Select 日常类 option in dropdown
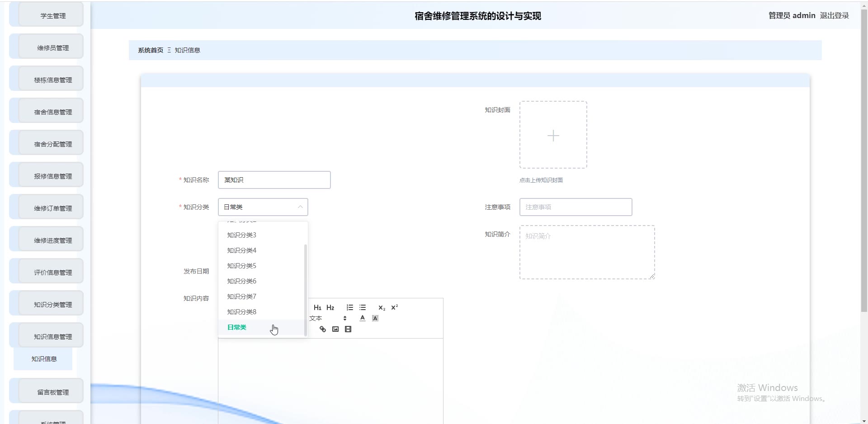This screenshot has width=868, height=424. tap(262, 327)
